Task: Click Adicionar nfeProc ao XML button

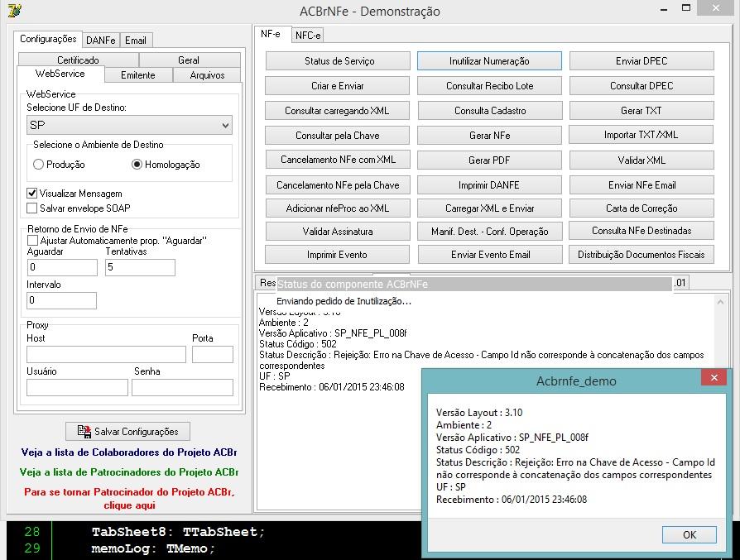Action: pyautogui.click(x=338, y=208)
